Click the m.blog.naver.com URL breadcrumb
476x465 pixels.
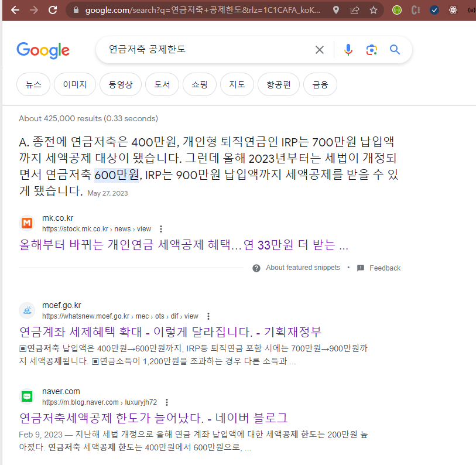(100, 402)
